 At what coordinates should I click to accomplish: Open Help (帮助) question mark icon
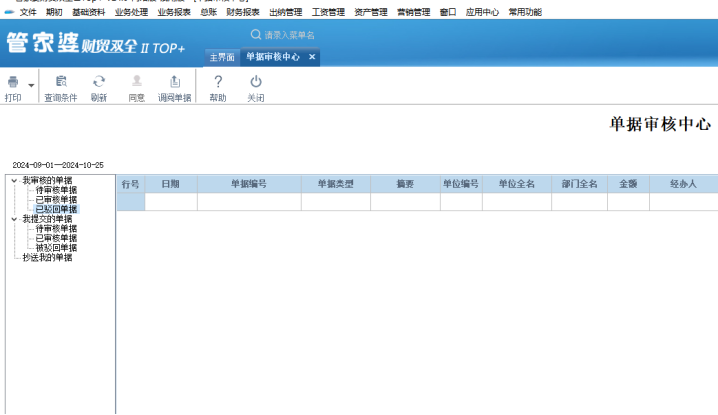tap(218, 82)
